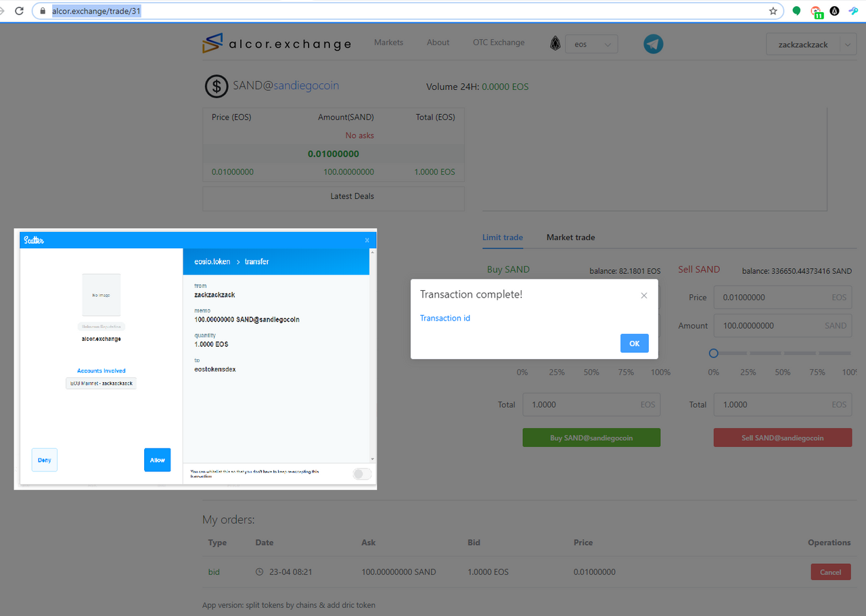This screenshot has width=866, height=616.
Task: Click the mid price 0.01000000
Action: [x=334, y=153]
